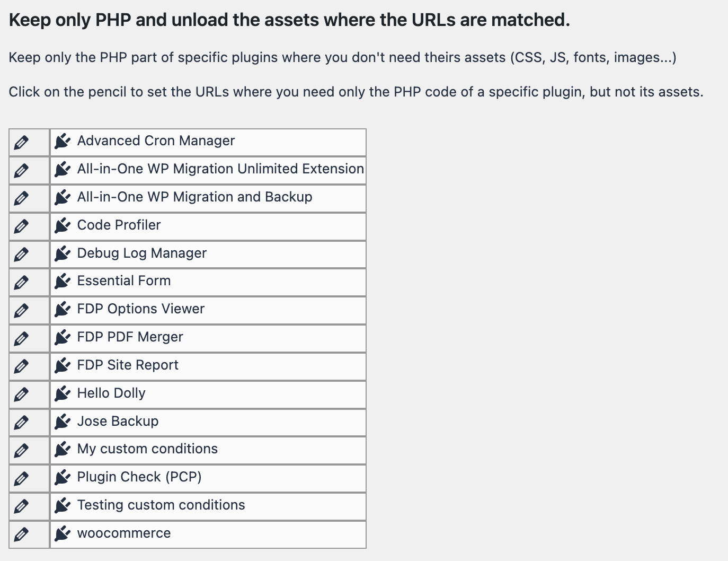
Task: Click the plug icon next to woocommerce
Action: [x=63, y=534]
